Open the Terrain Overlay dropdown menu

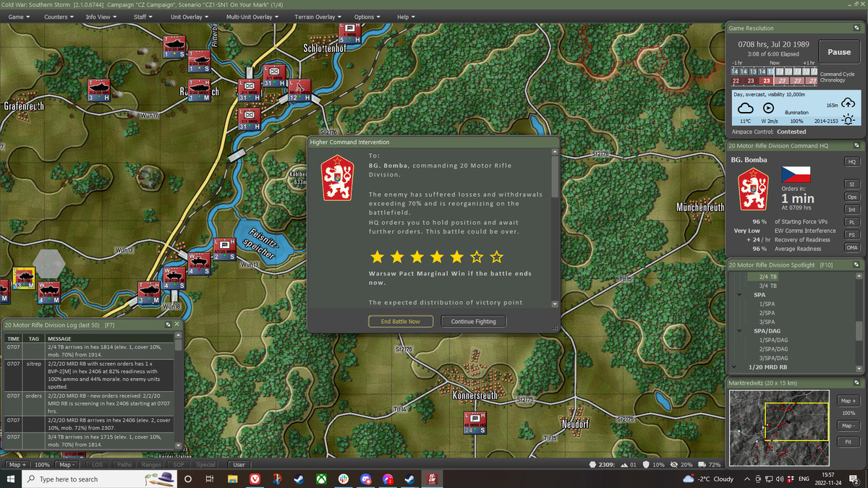tap(318, 17)
